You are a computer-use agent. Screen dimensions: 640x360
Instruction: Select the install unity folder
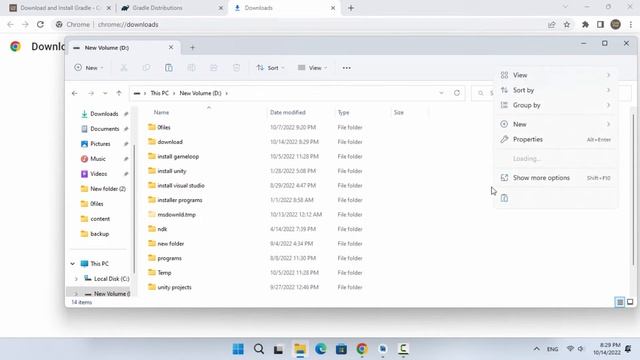click(x=172, y=171)
